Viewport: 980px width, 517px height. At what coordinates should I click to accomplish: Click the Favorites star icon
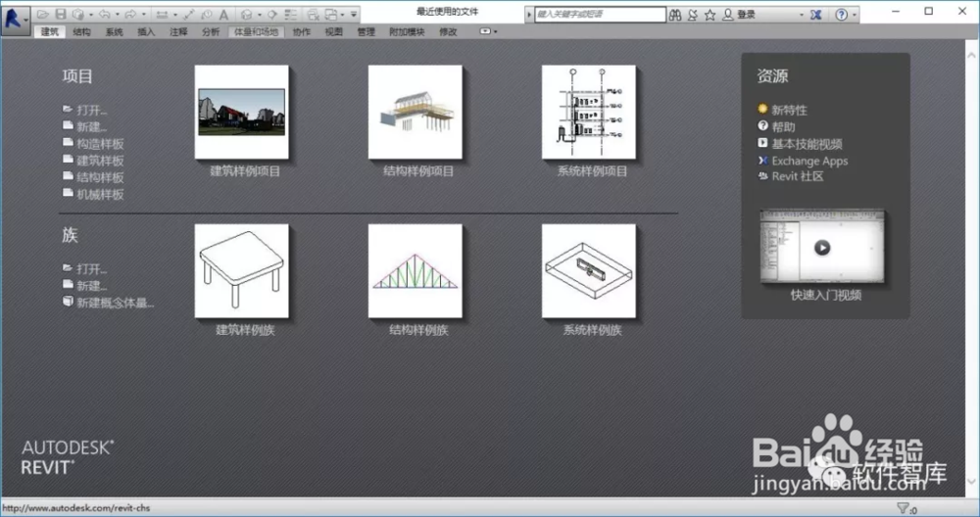(x=710, y=15)
